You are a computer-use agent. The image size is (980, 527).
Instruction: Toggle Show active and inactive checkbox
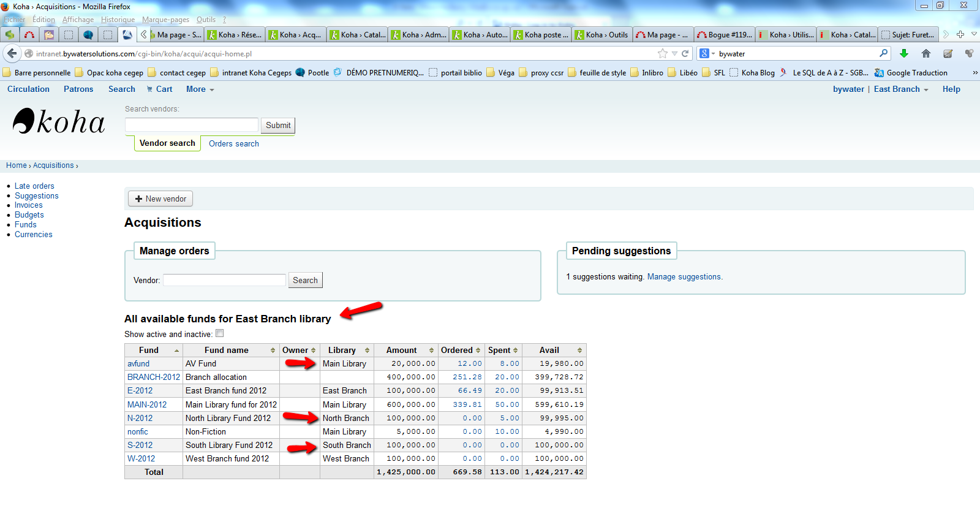point(220,333)
